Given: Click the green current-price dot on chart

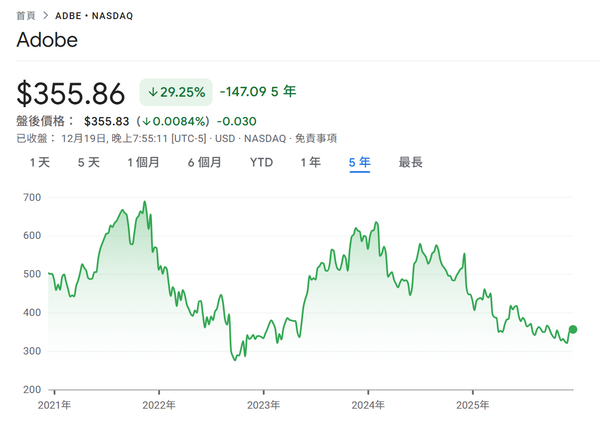Looking at the screenshot, I should (x=573, y=329).
